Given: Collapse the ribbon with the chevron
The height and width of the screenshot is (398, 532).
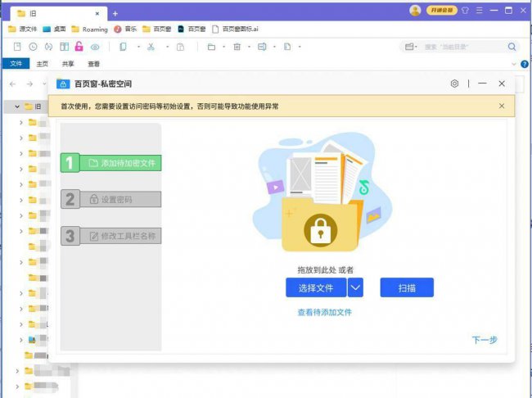Looking at the screenshot, I should 514,64.
